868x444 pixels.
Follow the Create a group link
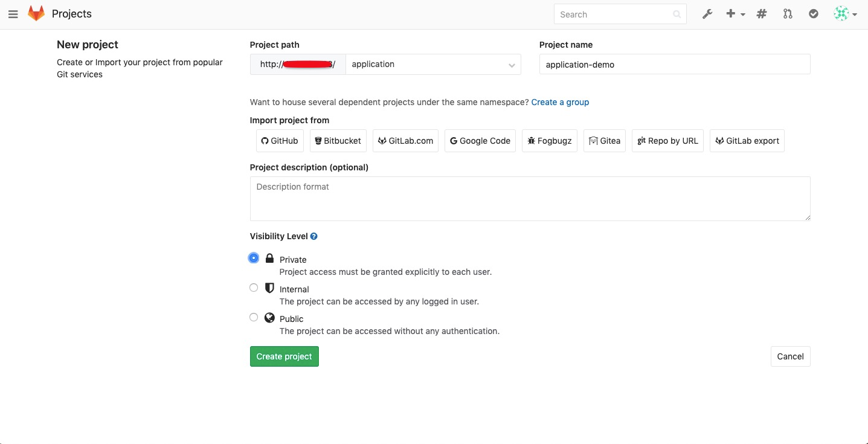pyautogui.click(x=560, y=102)
